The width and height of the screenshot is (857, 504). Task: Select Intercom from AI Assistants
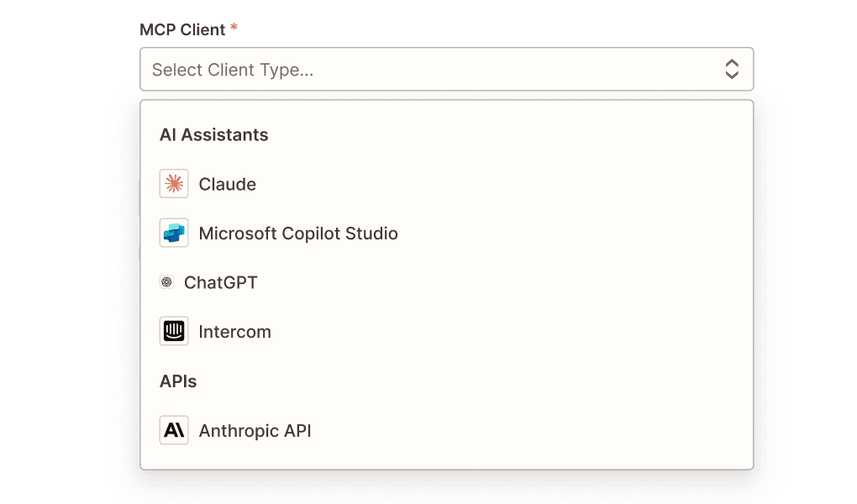(x=234, y=332)
